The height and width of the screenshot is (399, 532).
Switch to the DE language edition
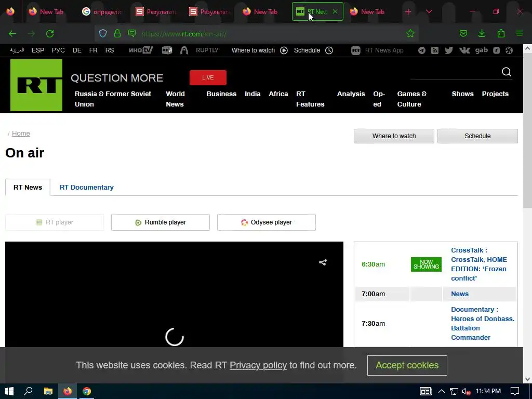[x=77, y=50]
